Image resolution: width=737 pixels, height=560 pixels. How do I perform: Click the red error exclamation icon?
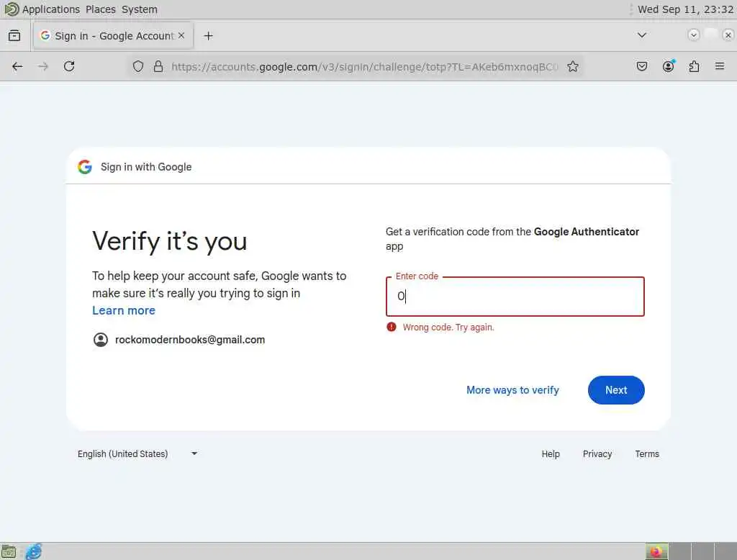click(x=391, y=327)
